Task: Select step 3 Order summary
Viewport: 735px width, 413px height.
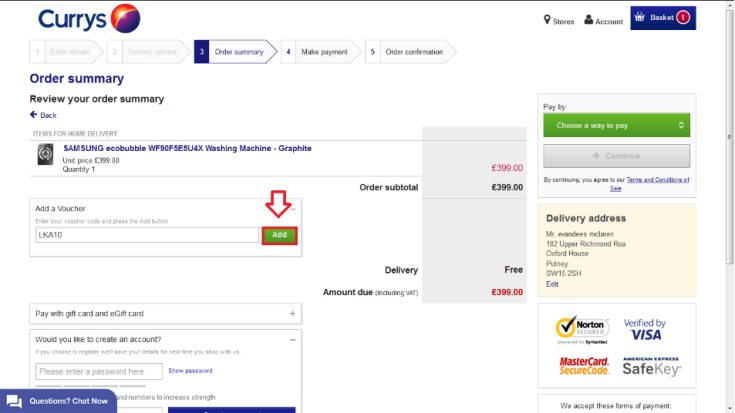Action: tap(235, 52)
